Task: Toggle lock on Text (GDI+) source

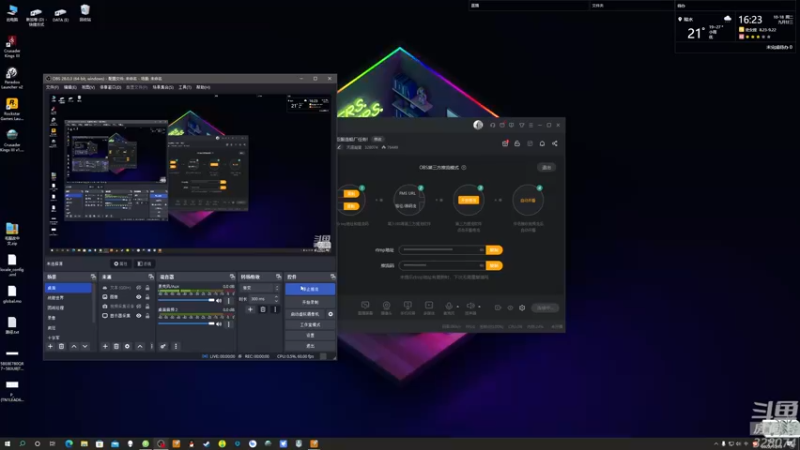Action: pos(147,288)
